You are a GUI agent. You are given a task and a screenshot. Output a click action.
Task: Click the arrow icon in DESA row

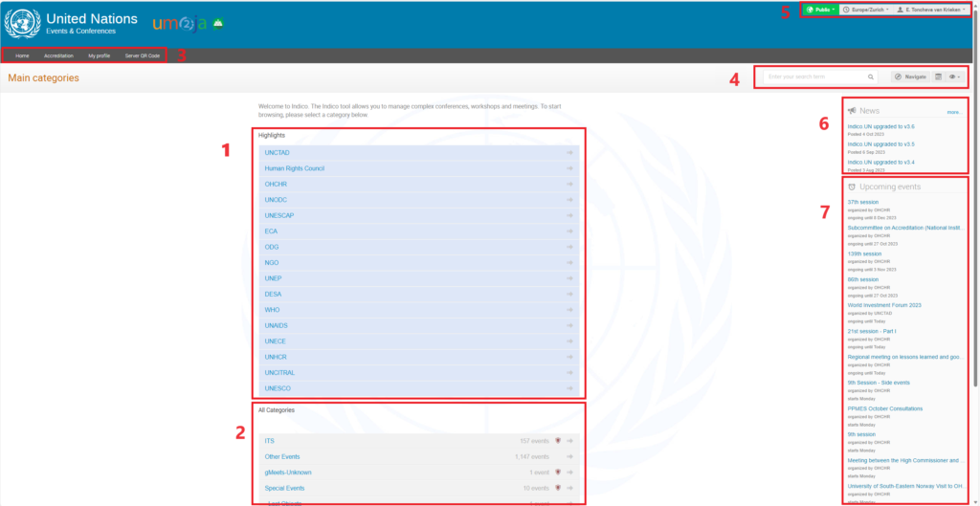(569, 295)
